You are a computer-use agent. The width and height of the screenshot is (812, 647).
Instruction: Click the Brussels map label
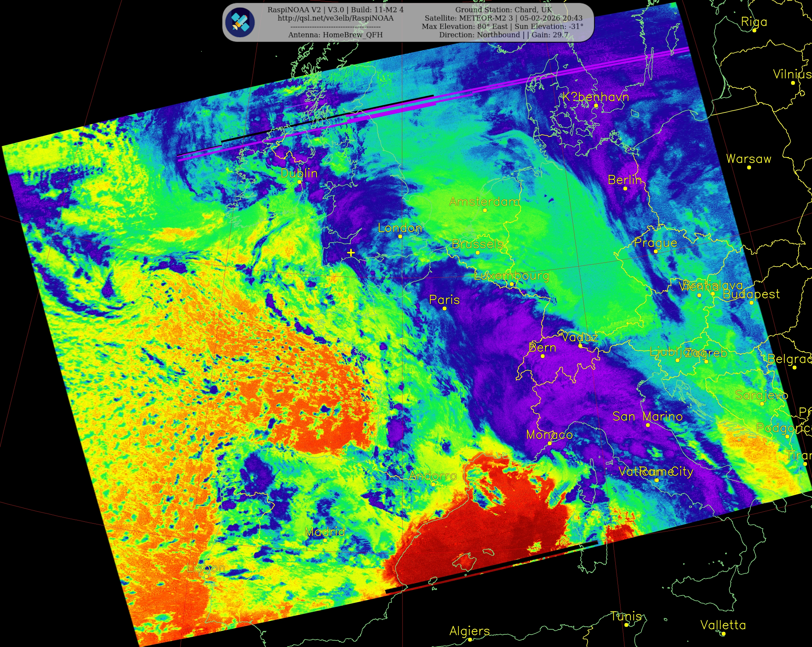pos(477,244)
